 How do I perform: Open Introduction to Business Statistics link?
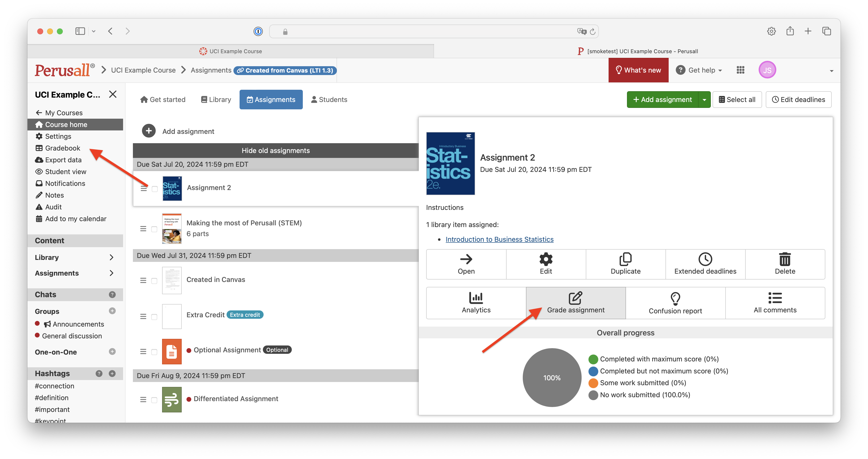pos(499,239)
